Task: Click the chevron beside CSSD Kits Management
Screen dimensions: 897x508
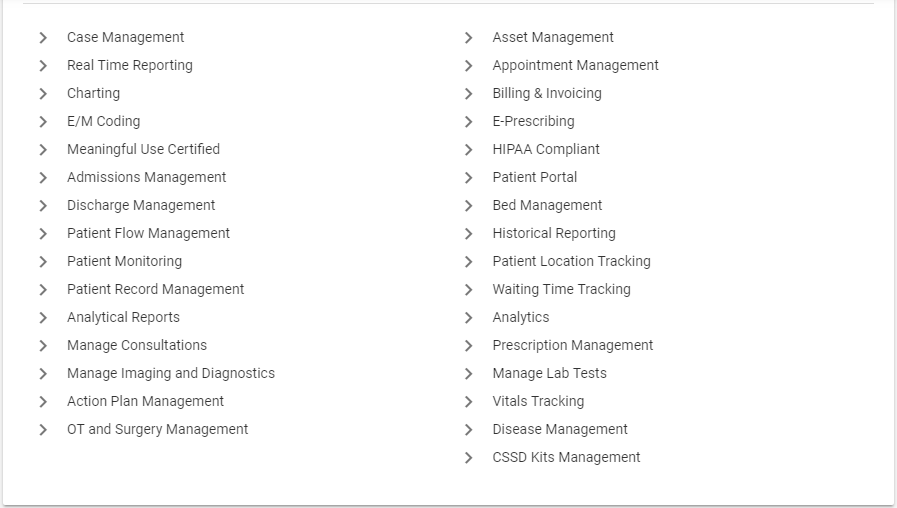Action: click(469, 458)
